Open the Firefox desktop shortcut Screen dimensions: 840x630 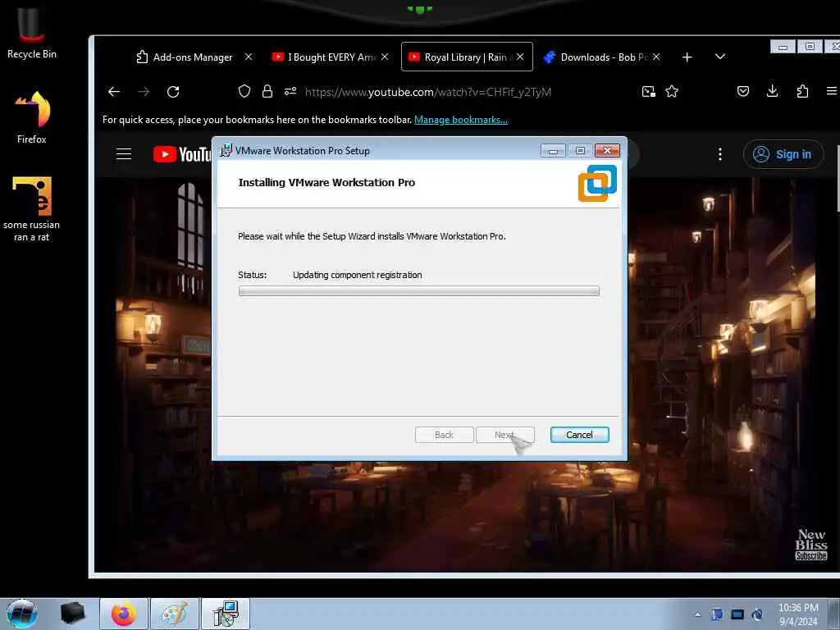pyautogui.click(x=32, y=118)
